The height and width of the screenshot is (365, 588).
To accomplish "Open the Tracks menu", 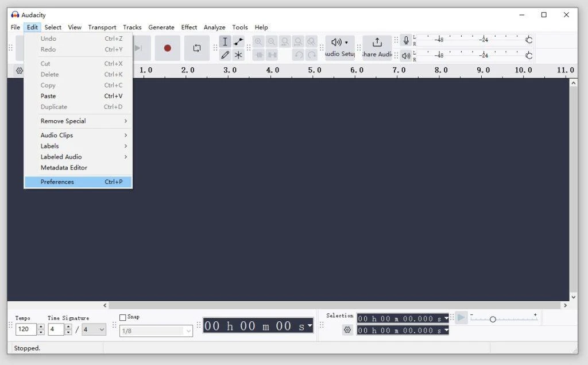I will click(132, 27).
